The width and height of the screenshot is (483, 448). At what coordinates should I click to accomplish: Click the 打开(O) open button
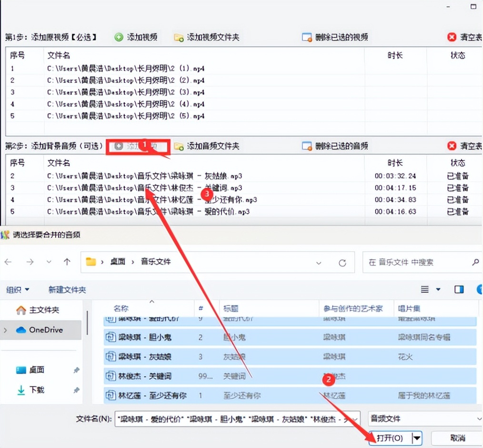390,438
